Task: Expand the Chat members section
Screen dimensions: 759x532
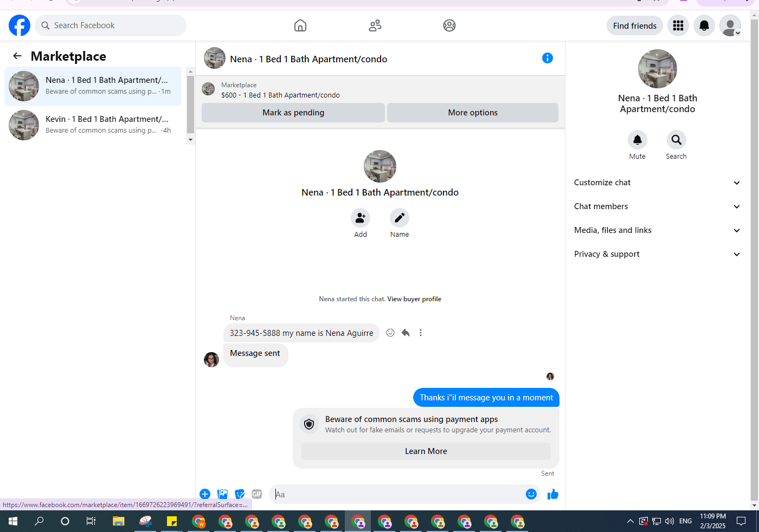Action: (657, 206)
